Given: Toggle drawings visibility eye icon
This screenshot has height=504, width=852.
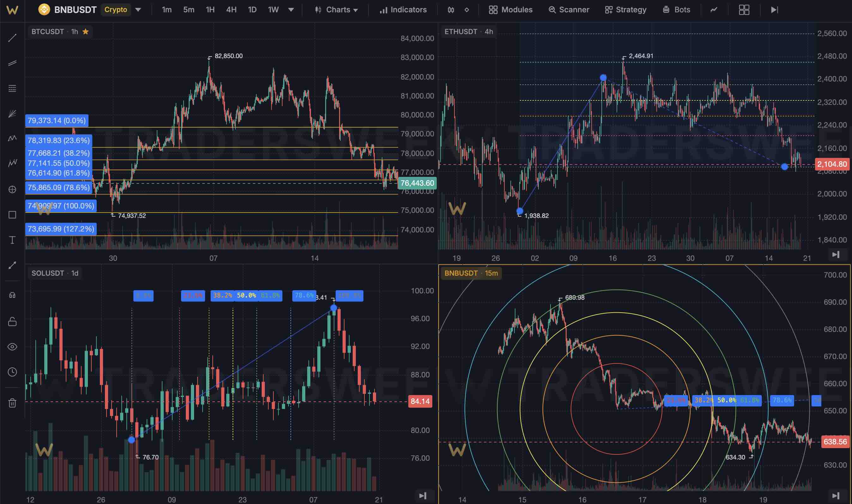Looking at the screenshot, I should (12, 347).
